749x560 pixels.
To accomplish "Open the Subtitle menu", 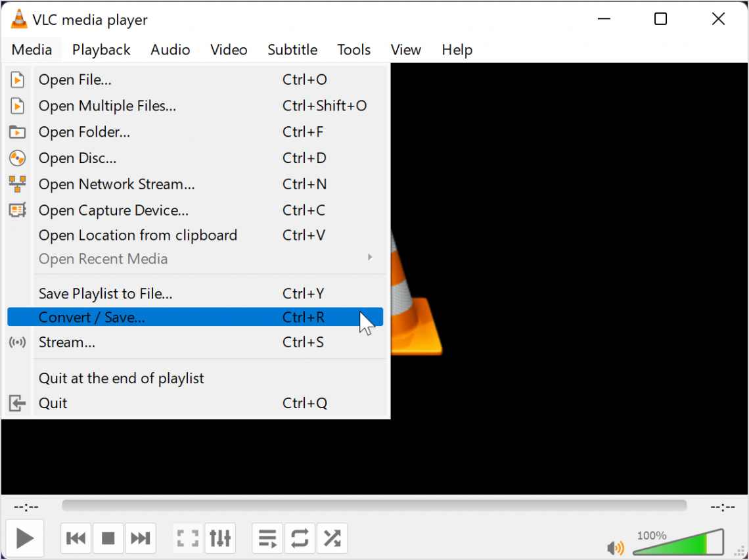I will click(292, 49).
